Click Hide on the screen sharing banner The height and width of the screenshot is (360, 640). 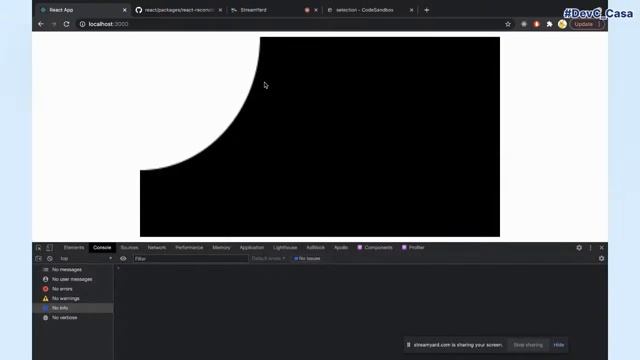coord(559,345)
